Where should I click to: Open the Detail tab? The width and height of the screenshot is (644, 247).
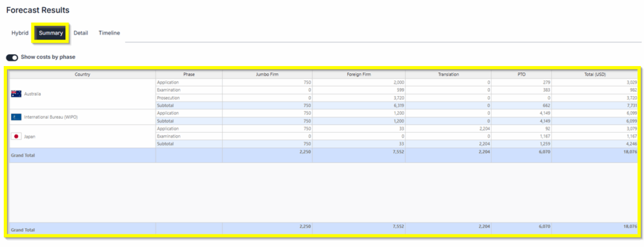click(81, 33)
